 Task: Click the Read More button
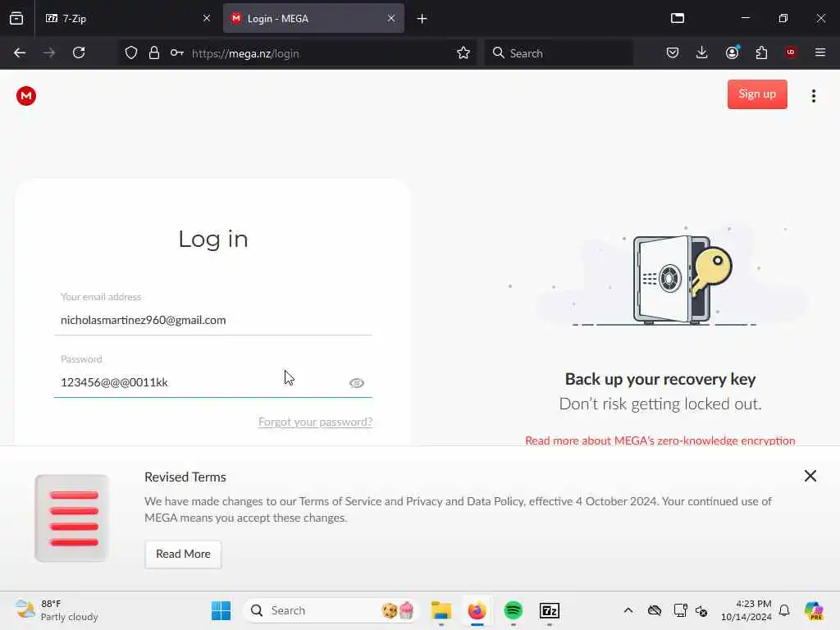pyautogui.click(x=183, y=554)
